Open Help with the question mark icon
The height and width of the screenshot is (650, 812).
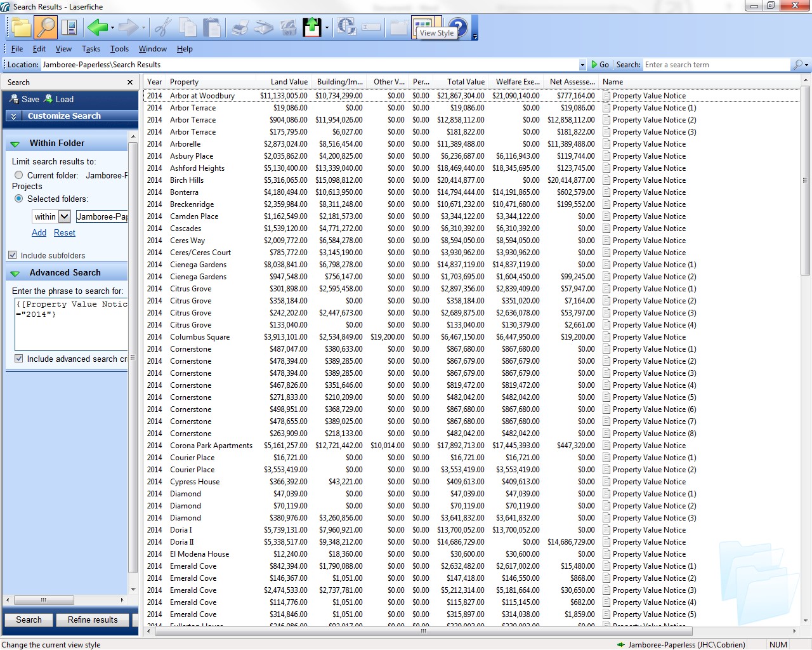458,27
